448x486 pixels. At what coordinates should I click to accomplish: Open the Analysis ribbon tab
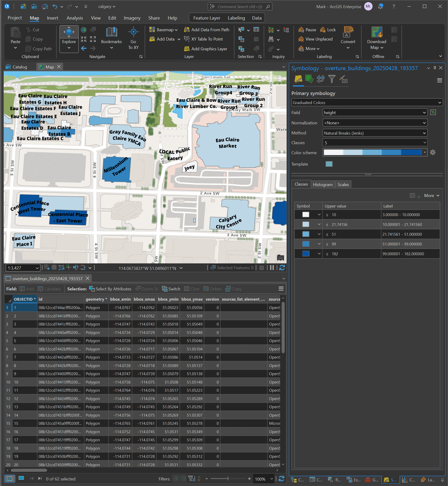coord(75,18)
